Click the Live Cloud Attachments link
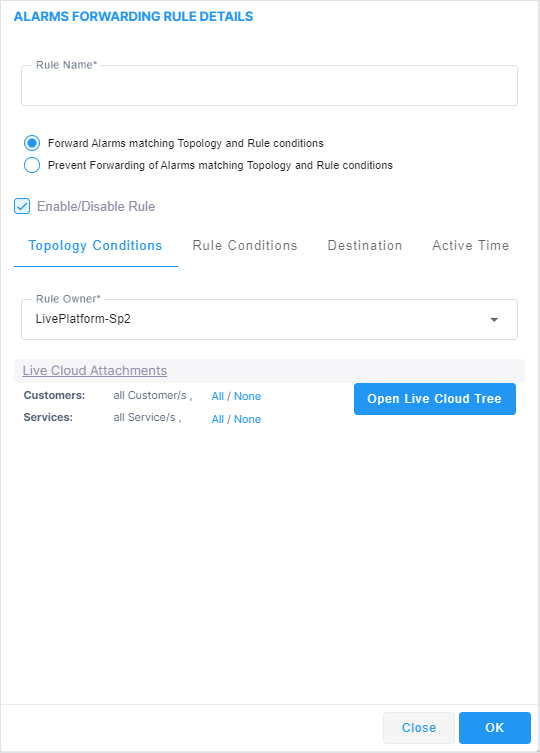Image resolution: width=540 pixels, height=753 pixels. [95, 370]
